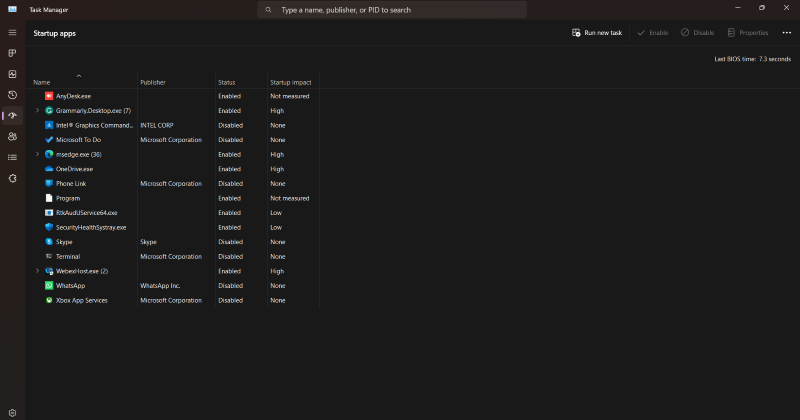Select the WhatsApp Inc. publisher cell
The image size is (800, 420).
[160, 286]
